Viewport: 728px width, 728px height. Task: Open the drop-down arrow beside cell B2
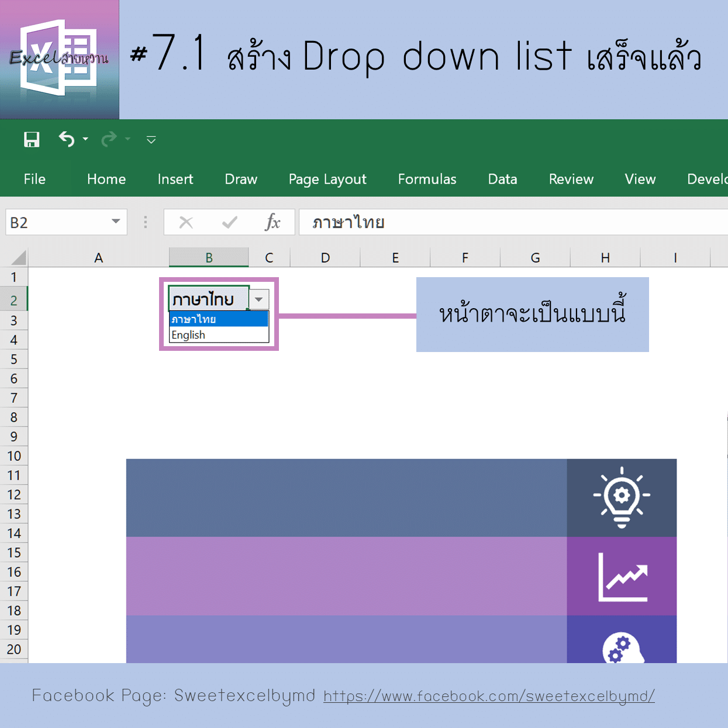pos(258,299)
